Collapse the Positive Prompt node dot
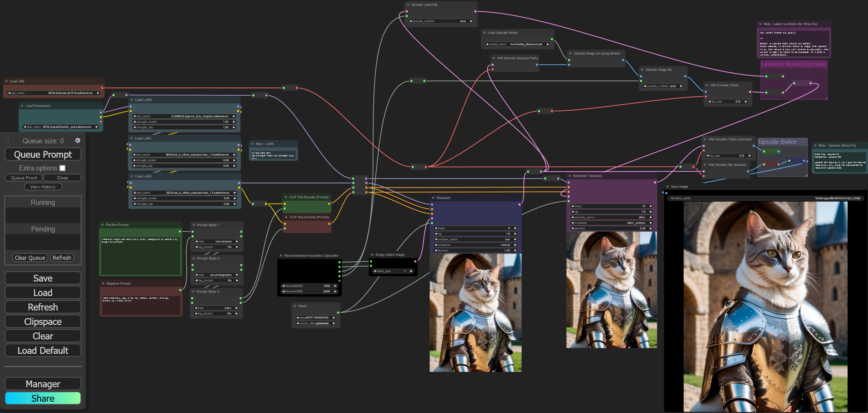Viewport: 868px width, 413px height. pyautogui.click(x=103, y=225)
